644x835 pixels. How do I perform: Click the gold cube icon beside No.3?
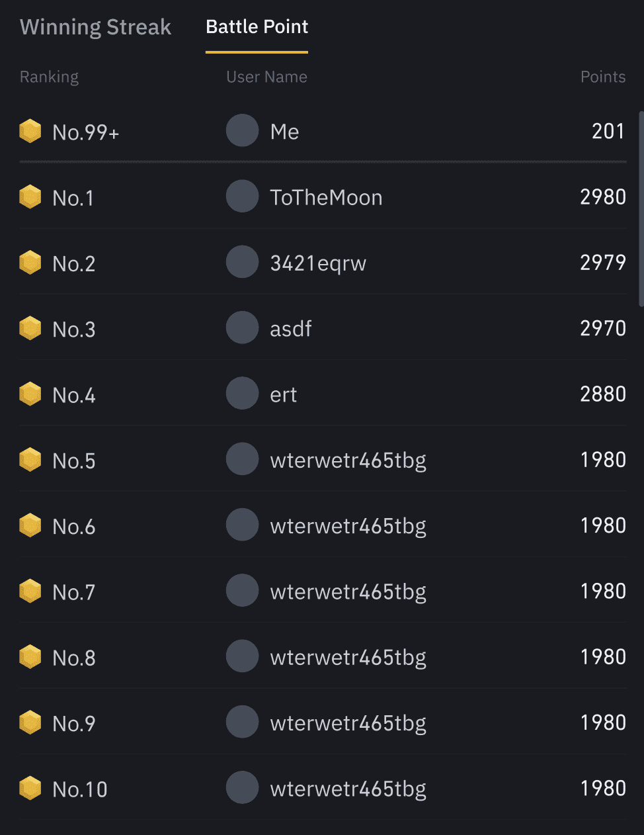(x=30, y=328)
